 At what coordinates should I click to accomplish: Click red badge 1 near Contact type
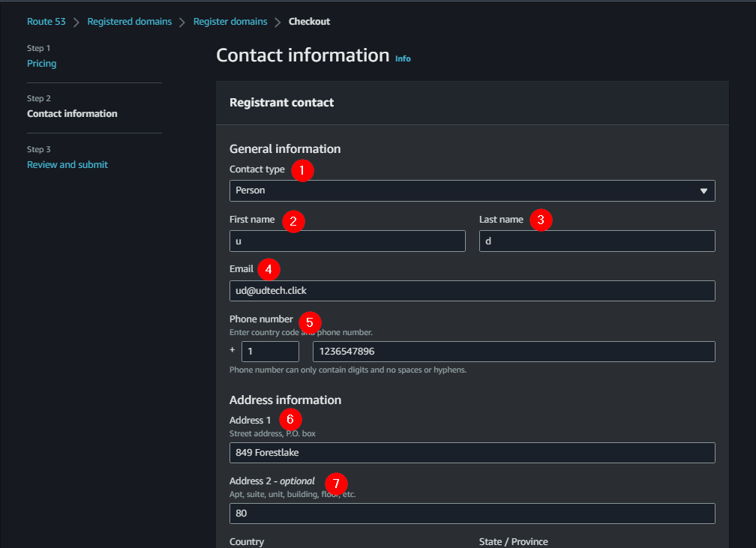pos(302,170)
